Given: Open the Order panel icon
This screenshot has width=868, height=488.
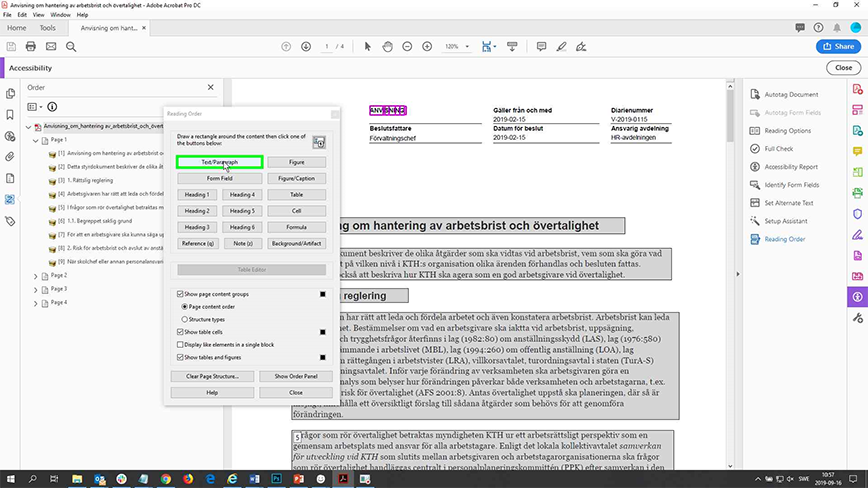Looking at the screenshot, I should (x=10, y=199).
